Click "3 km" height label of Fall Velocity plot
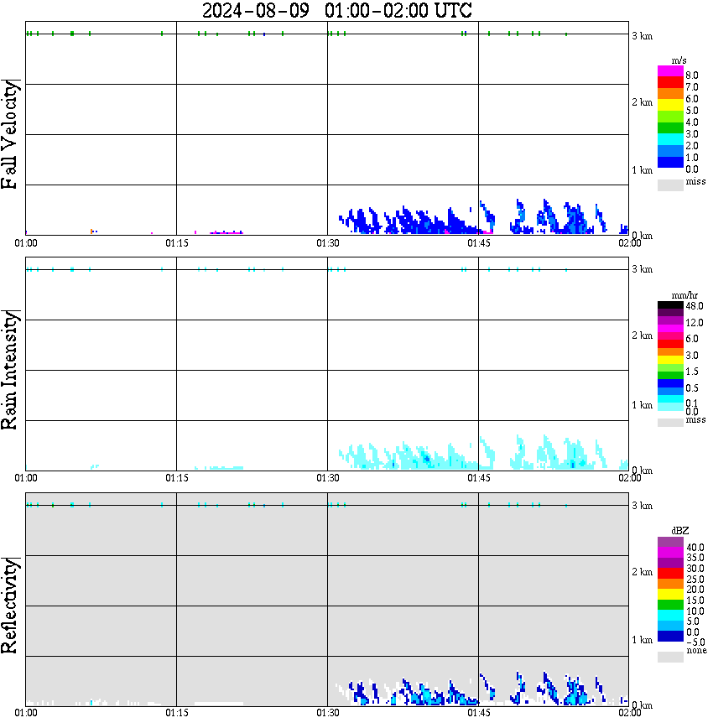The image size is (713, 728). click(642, 36)
